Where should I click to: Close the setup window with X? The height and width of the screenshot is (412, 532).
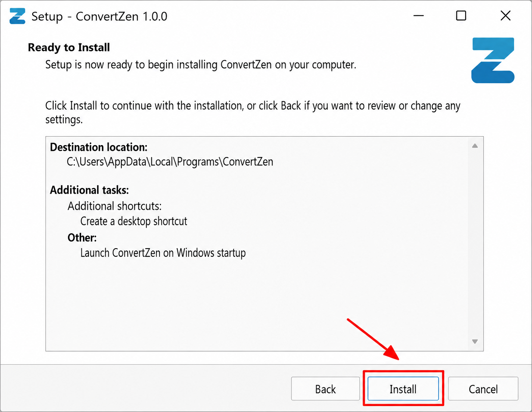click(x=505, y=16)
